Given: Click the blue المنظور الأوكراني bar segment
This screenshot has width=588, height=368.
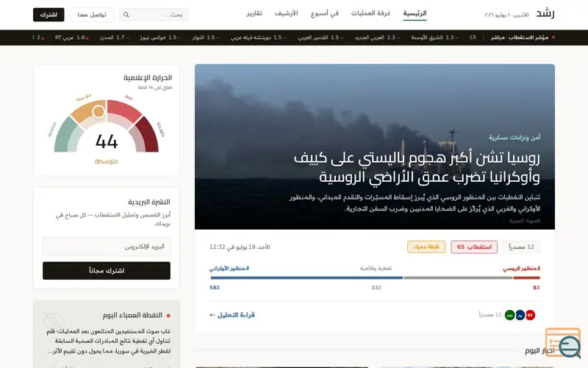Looking at the screenshot, I should click(306, 278).
